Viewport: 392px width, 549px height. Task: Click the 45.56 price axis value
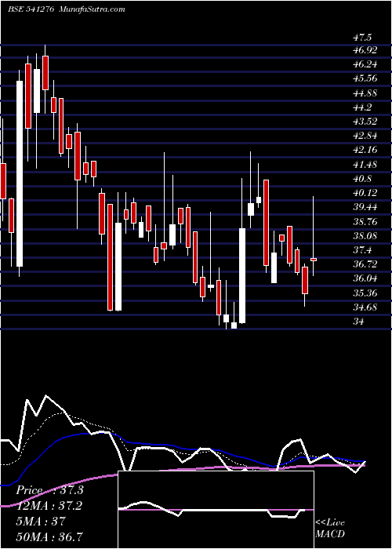click(x=365, y=78)
